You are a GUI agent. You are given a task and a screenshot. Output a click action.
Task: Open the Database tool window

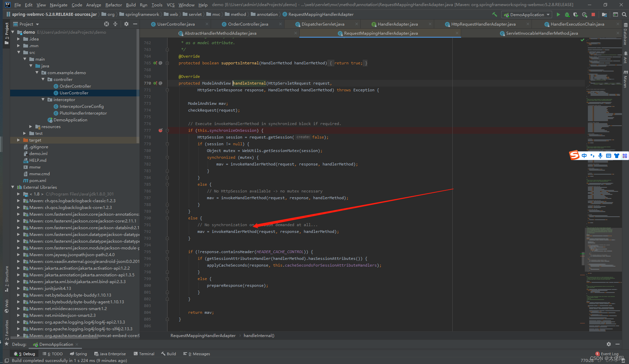626,34
